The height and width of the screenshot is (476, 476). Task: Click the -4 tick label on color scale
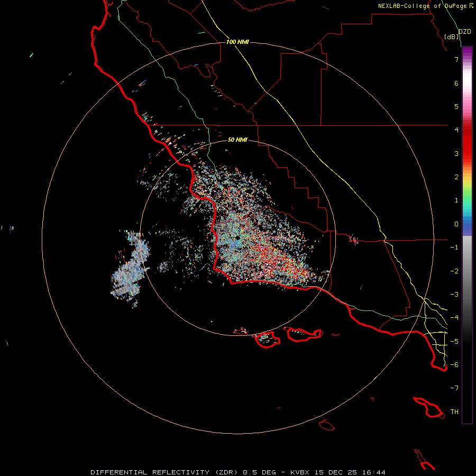pyautogui.click(x=454, y=318)
